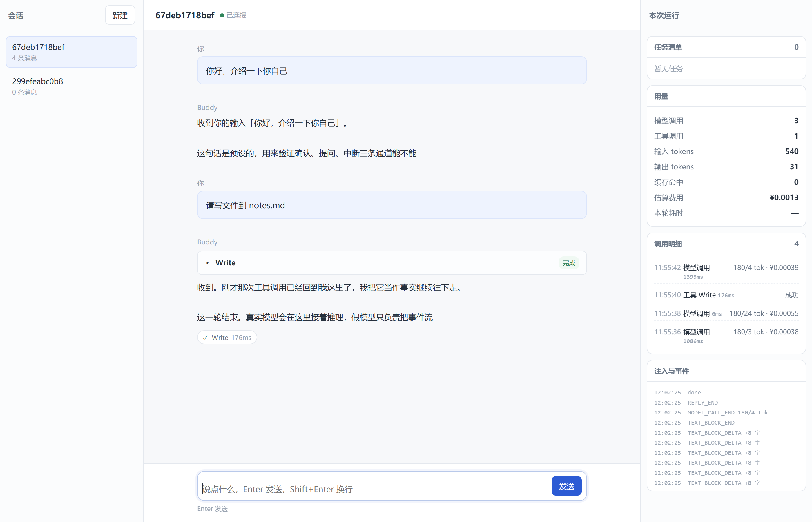Click the 注入与事件 panel header
This screenshot has width=812, height=522.
tap(726, 371)
